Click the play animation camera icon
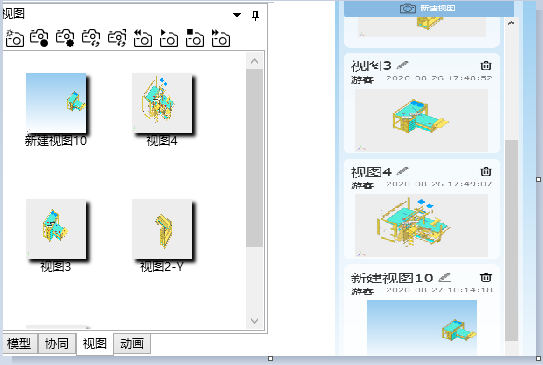The width and height of the screenshot is (543, 365). click(169, 38)
